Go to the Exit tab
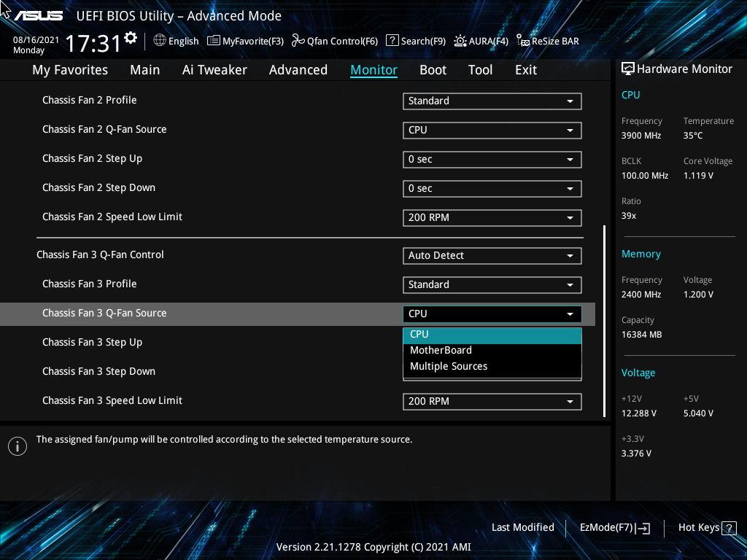This screenshot has height=560, width=747. [526, 70]
